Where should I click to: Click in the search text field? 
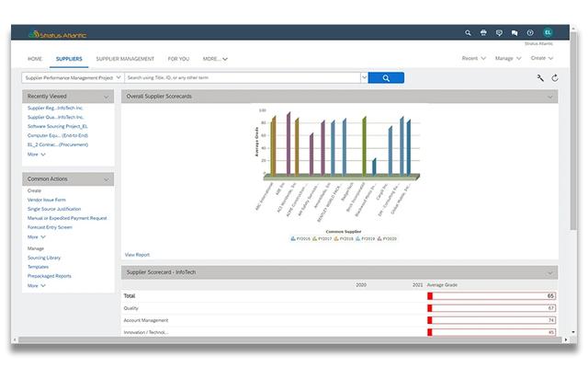point(241,78)
